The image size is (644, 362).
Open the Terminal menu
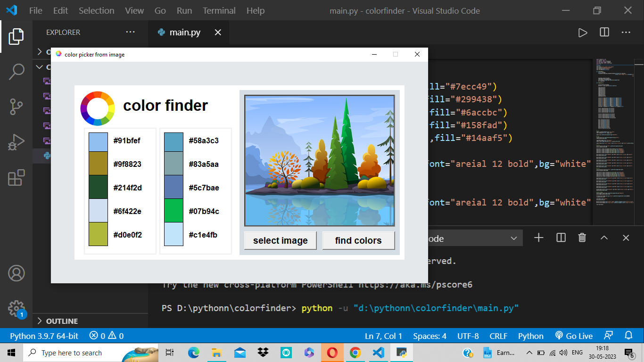(x=219, y=10)
